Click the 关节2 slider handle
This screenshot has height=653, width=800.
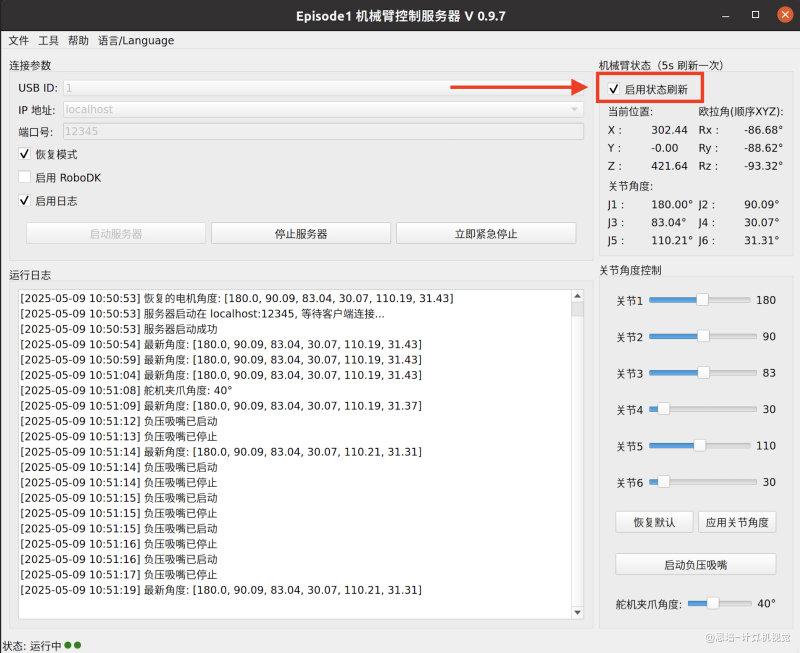(x=704, y=336)
